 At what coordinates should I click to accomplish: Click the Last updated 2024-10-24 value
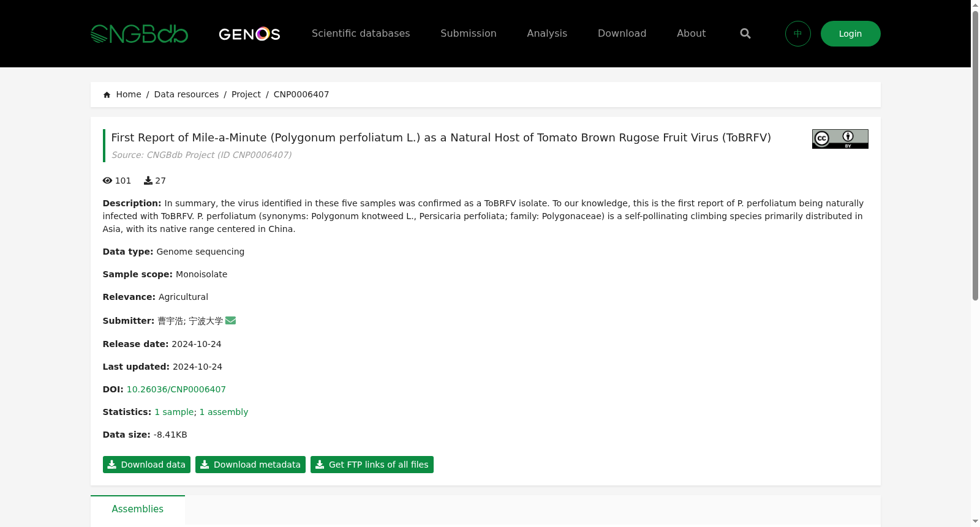tap(197, 367)
